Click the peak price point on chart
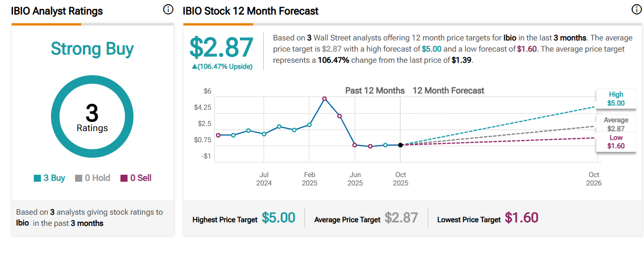Viewport: 644px width, 257px height. pos(324,99)
